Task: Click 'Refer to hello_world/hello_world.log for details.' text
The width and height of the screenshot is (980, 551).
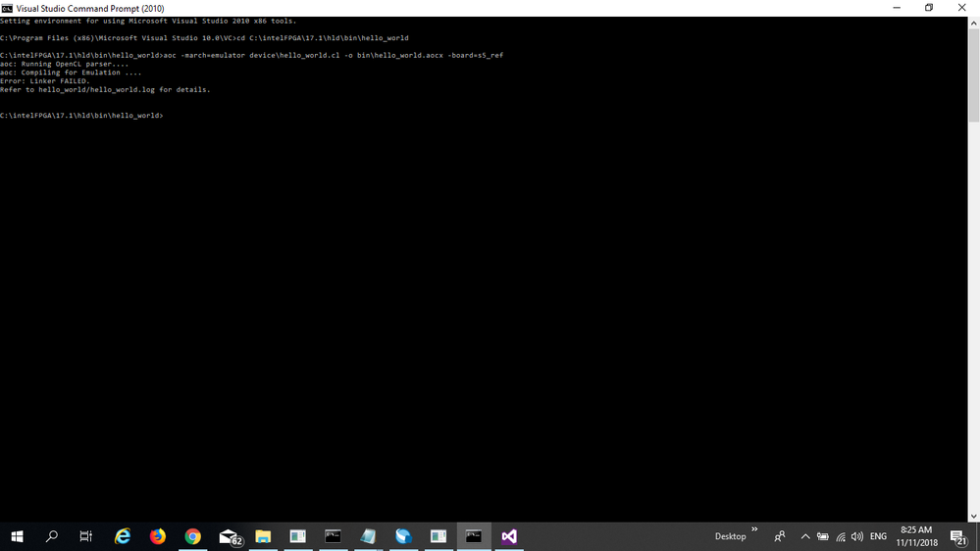Action: click(x=105, y=90)
